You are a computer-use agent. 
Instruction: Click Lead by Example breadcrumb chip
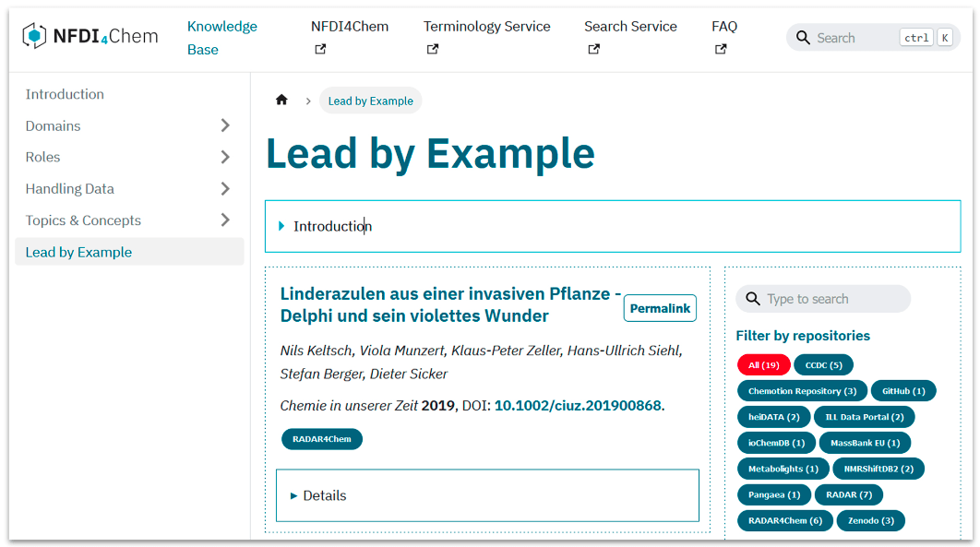click(371, 101)
